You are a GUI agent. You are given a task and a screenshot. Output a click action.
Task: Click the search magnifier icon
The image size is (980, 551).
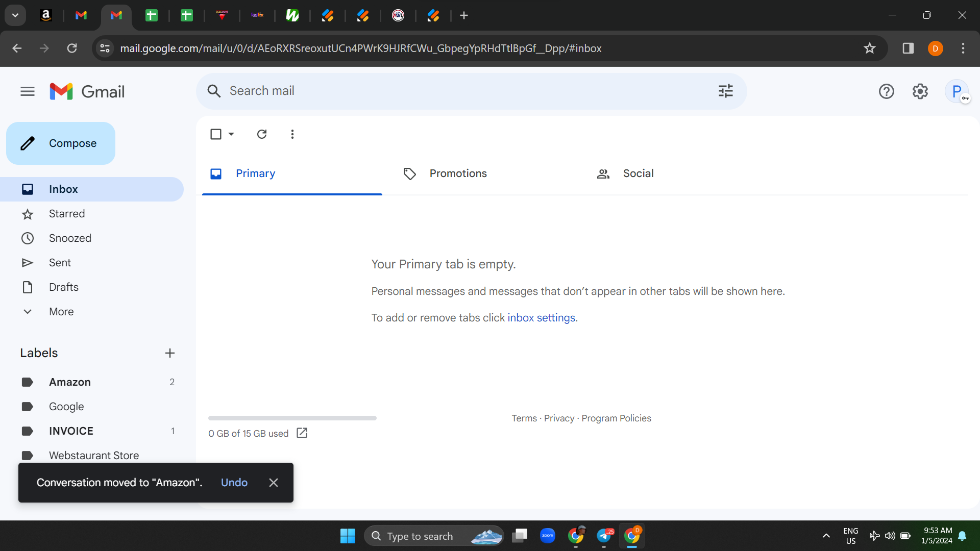tap(214, 91)
